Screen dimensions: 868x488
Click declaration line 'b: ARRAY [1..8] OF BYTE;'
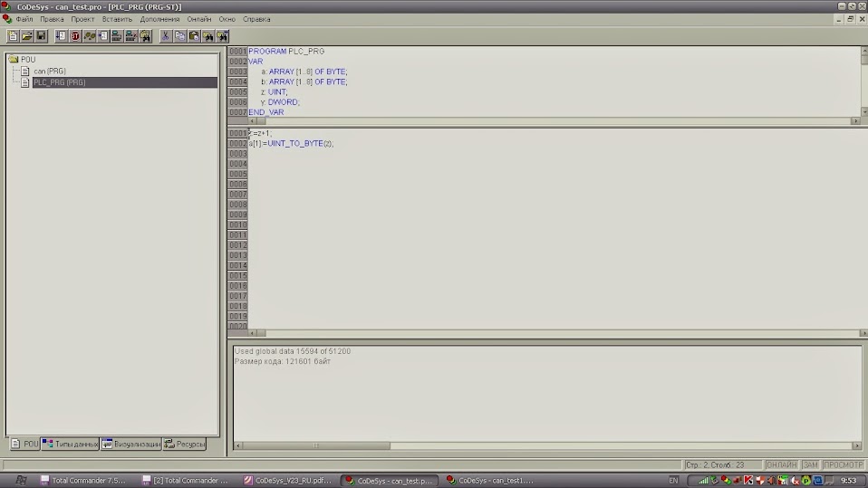pyautogui.click(x=304, y=81)
